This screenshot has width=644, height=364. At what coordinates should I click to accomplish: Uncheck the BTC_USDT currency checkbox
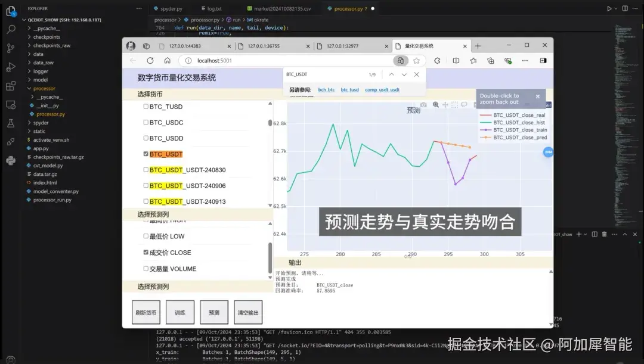(145, 154)
